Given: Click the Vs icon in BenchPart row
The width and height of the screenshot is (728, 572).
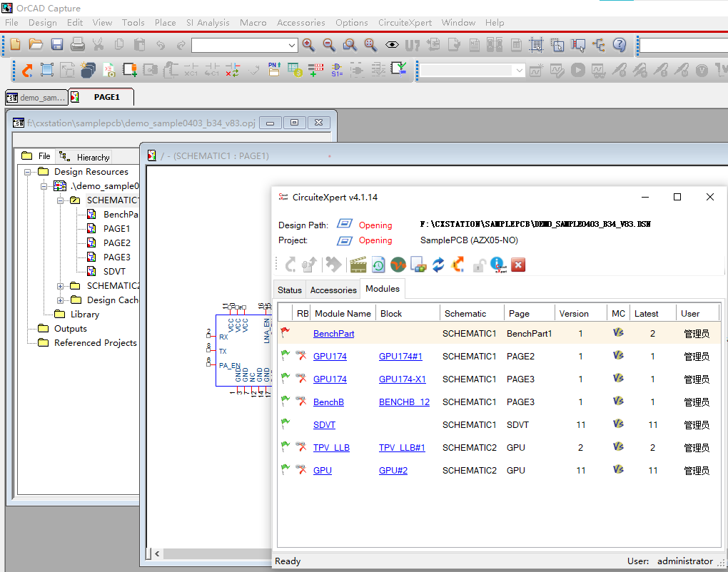Looking at the screenshot, I should [618, 332].
